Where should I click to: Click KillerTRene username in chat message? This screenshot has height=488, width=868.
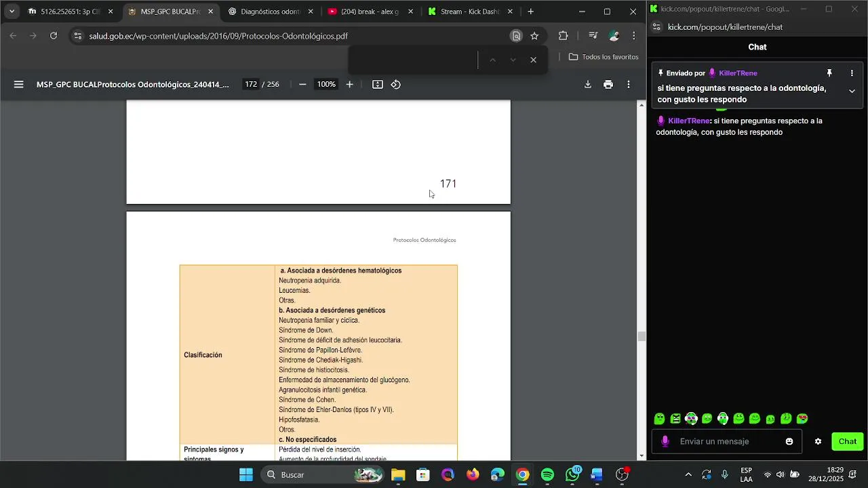tap(689, 121)
